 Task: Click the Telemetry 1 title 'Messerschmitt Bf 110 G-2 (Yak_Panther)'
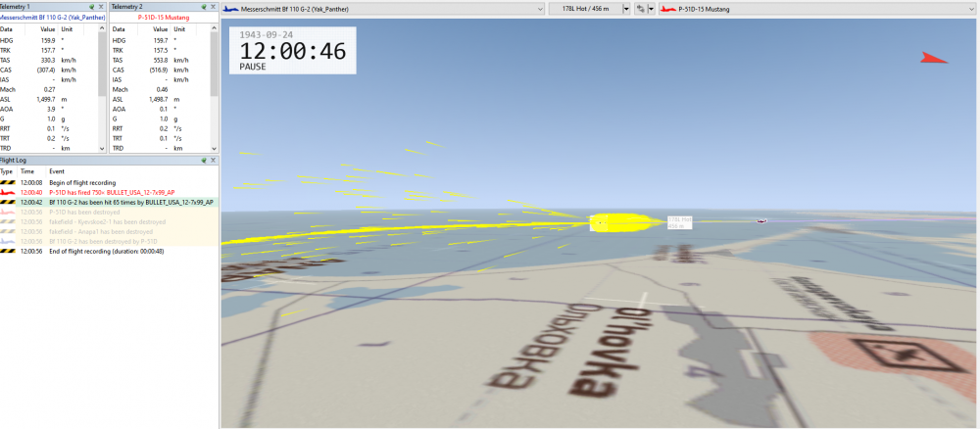53,18
